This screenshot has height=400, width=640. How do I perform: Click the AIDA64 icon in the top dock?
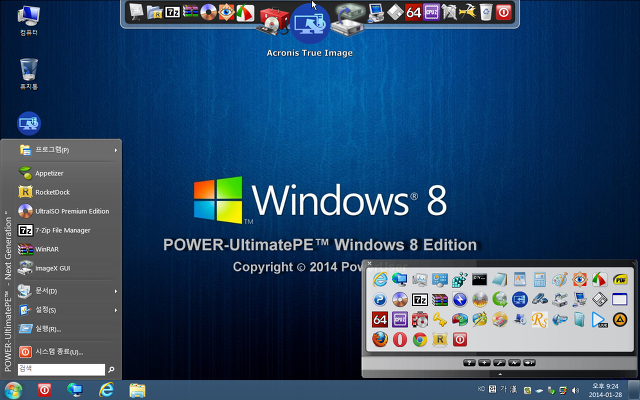[x=413, y=12]
